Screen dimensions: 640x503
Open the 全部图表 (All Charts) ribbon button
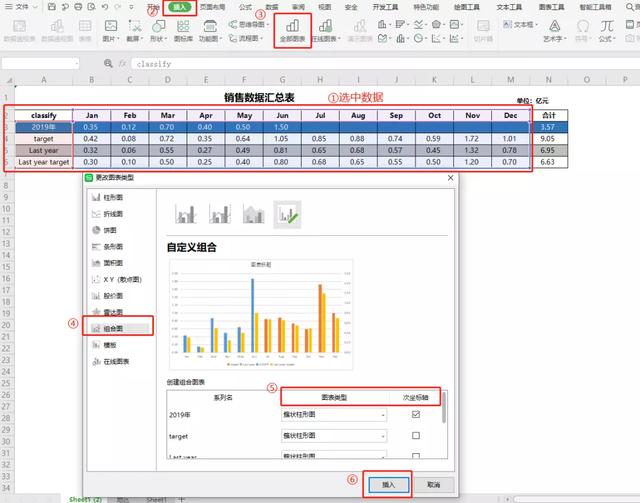[292, 31]
